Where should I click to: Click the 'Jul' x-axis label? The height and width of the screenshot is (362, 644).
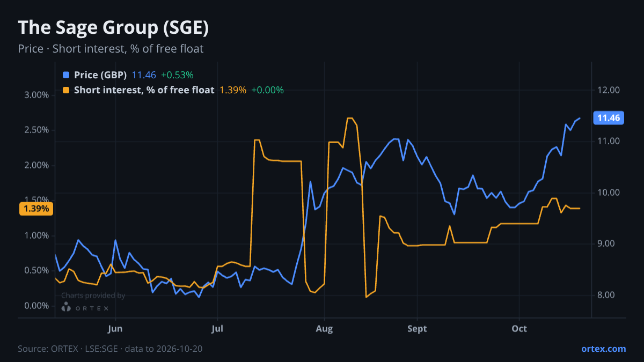[x=217, y=329]
